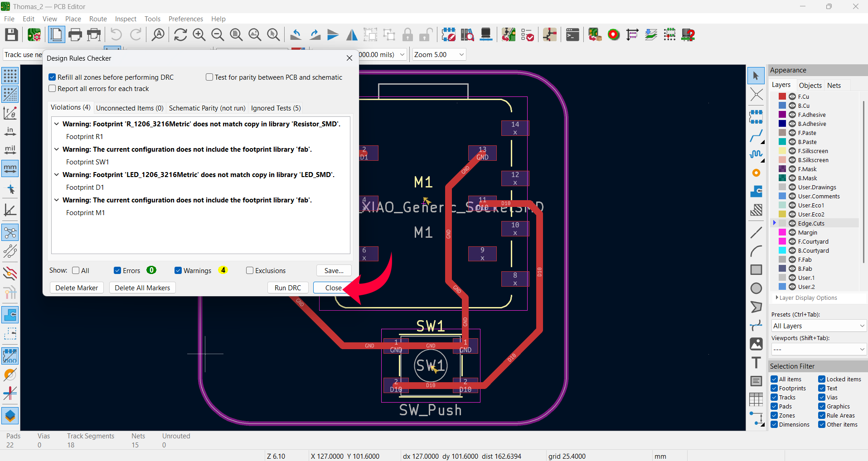Select the Route Tracks tool
868x461 pixels.
[756, 136]
